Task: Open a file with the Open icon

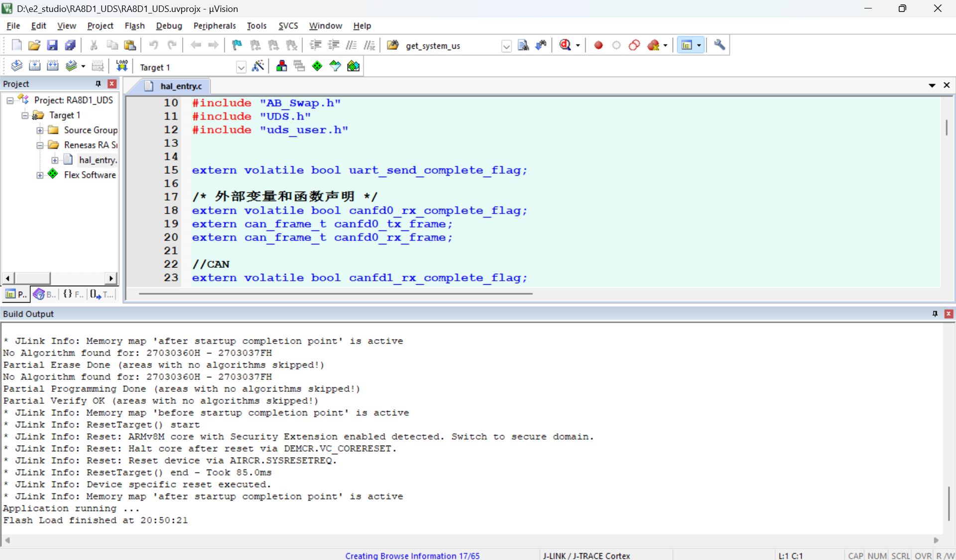Action: 34,45
